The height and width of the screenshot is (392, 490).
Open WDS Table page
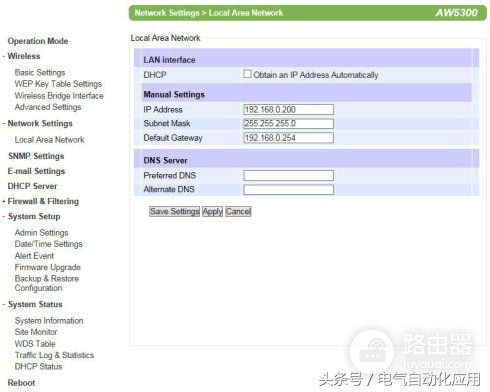[35, 344]
